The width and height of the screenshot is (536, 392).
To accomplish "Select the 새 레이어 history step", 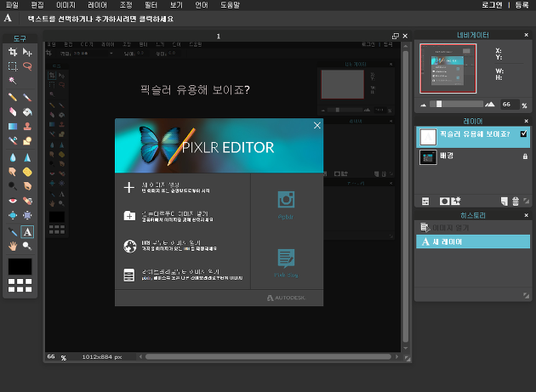I will 473,241.
